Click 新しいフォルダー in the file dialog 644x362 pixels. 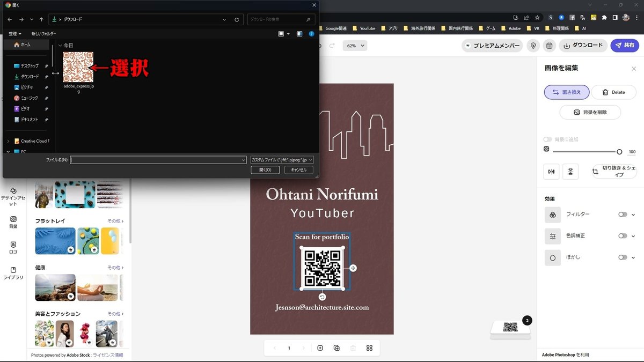click(x=43, y=34)
